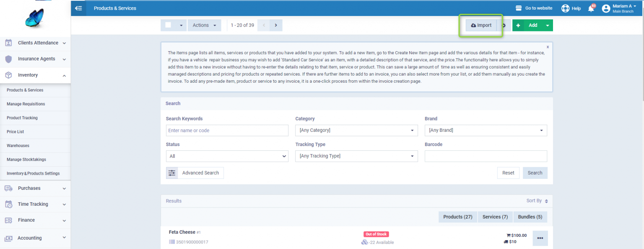
Task: Open the three-dot menu for Feta Cheese
Action: pyautogui.click(x=540, y=238)
